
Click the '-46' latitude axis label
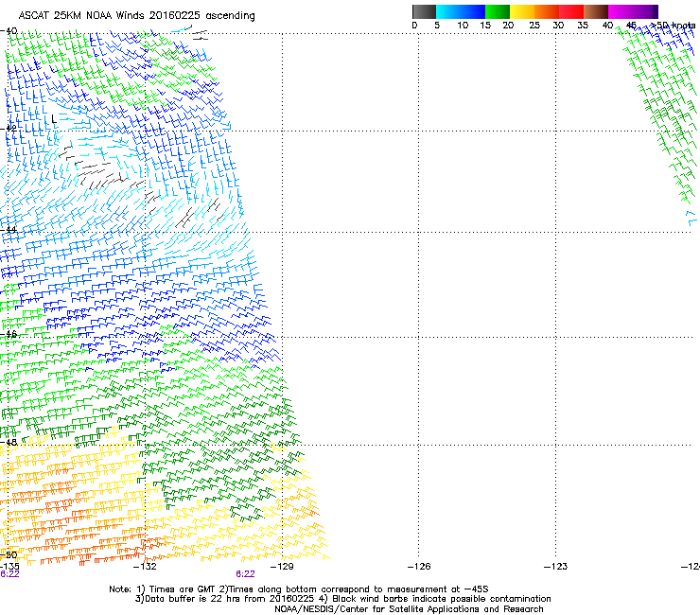tap(9, 334)
